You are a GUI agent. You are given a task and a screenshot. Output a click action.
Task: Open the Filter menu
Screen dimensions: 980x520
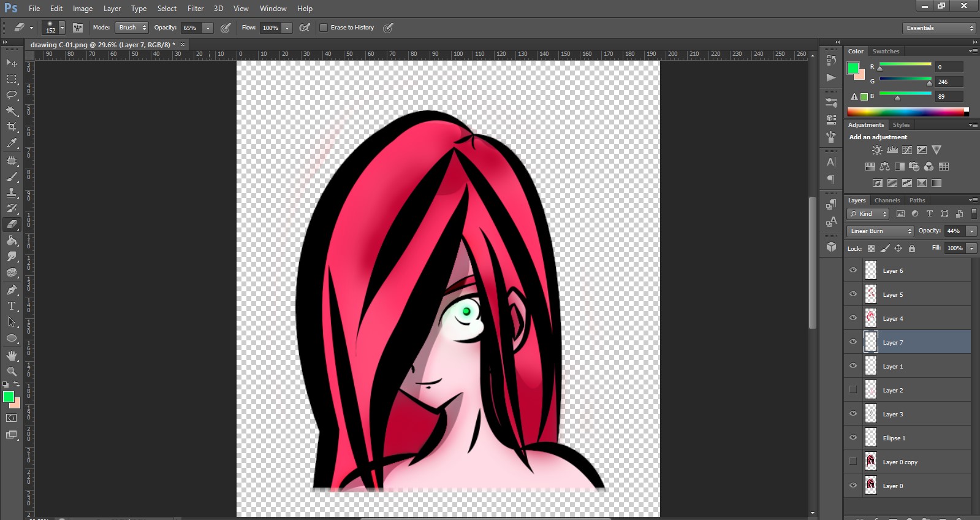(x=196, y=9)
